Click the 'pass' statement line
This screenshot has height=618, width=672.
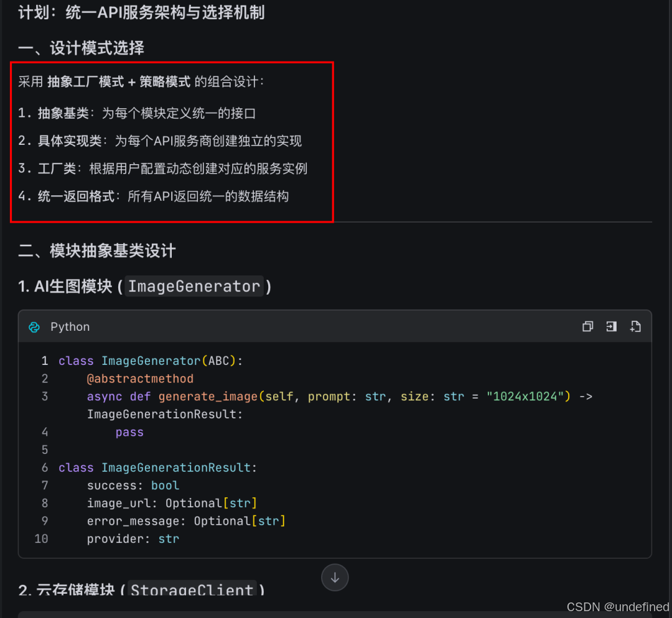pyautogui.click(x=129, y=432)
